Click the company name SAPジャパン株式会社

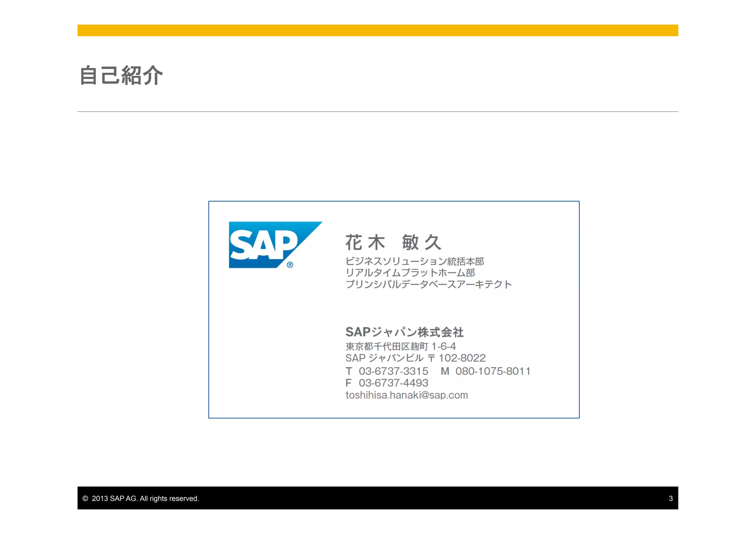coord(405,332)
